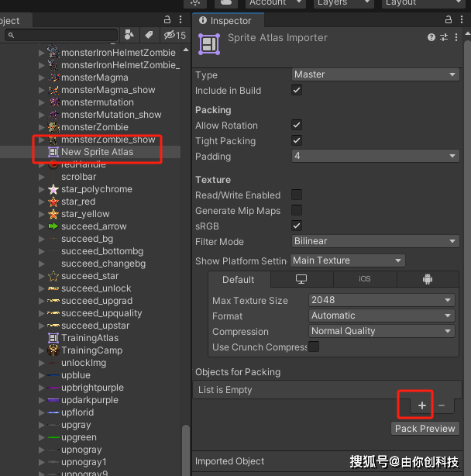Click the succeed_star outline star icon
Screen dimensions: 471x476
[53, 276]
